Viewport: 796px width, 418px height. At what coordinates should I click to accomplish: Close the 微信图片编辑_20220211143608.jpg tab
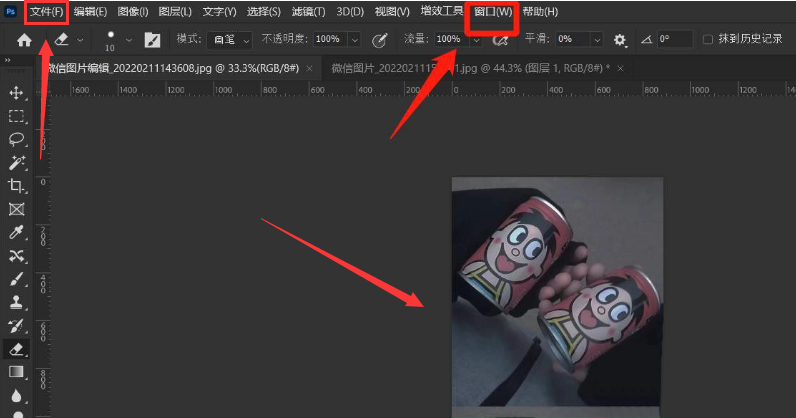coord(309,69)
